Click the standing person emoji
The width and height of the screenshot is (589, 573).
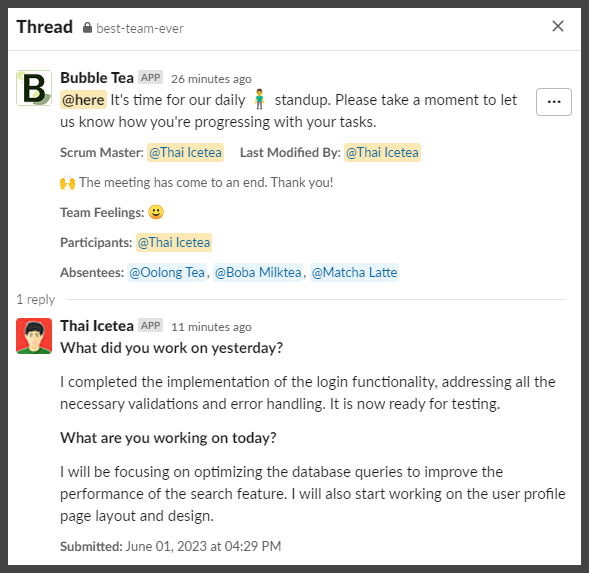tap(259, 99)
